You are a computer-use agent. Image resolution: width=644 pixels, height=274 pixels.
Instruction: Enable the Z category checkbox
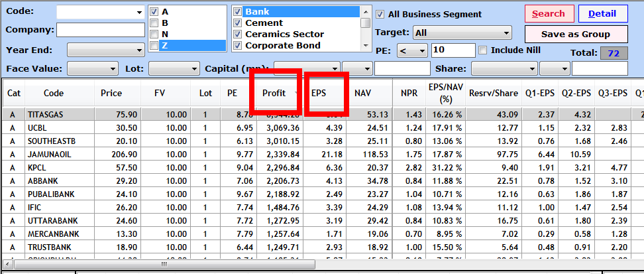point(154,45)
